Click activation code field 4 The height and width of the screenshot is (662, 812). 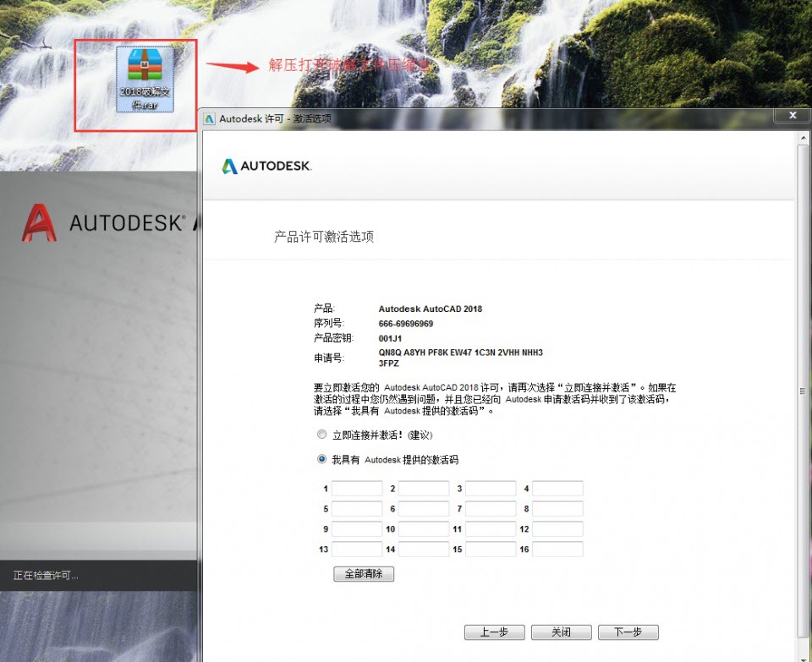coord(557,489)
